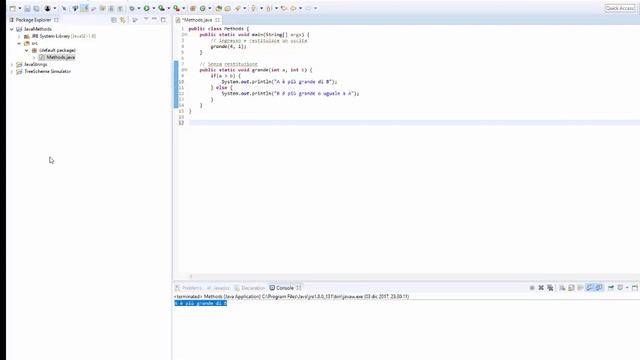
Task: Maximize the Console panel
Action: (635, 288)
